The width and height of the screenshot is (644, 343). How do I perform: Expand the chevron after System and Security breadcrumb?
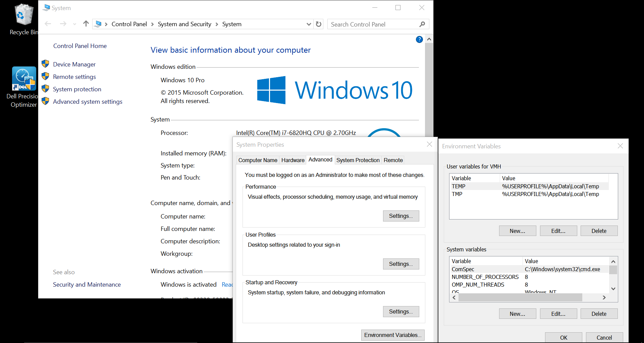pyautogui.click(x=217, y=24)
